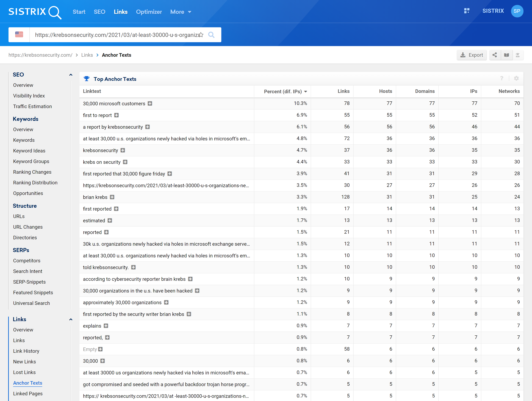Select the US flag country selector

19,35
